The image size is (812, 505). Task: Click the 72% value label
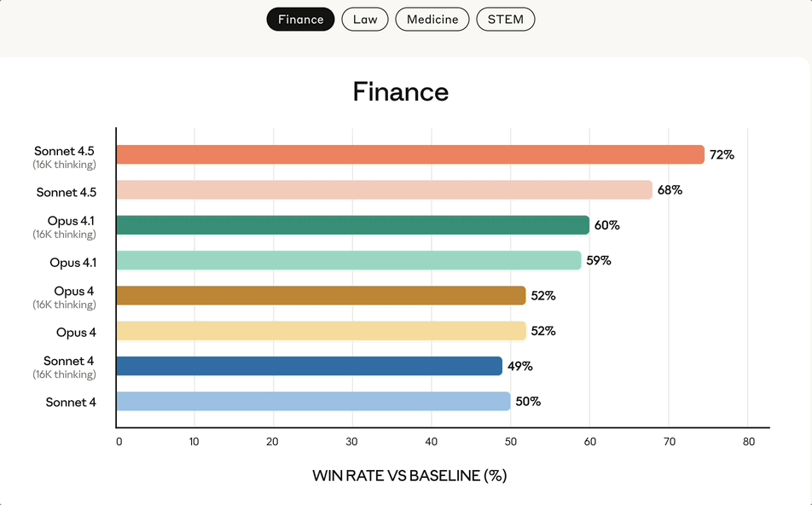[722, 155]
